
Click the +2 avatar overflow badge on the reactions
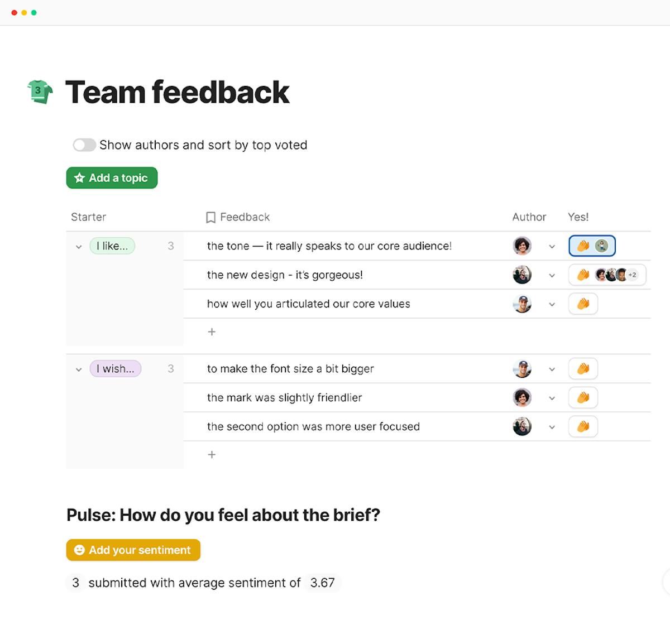click(x=631, y=275)
